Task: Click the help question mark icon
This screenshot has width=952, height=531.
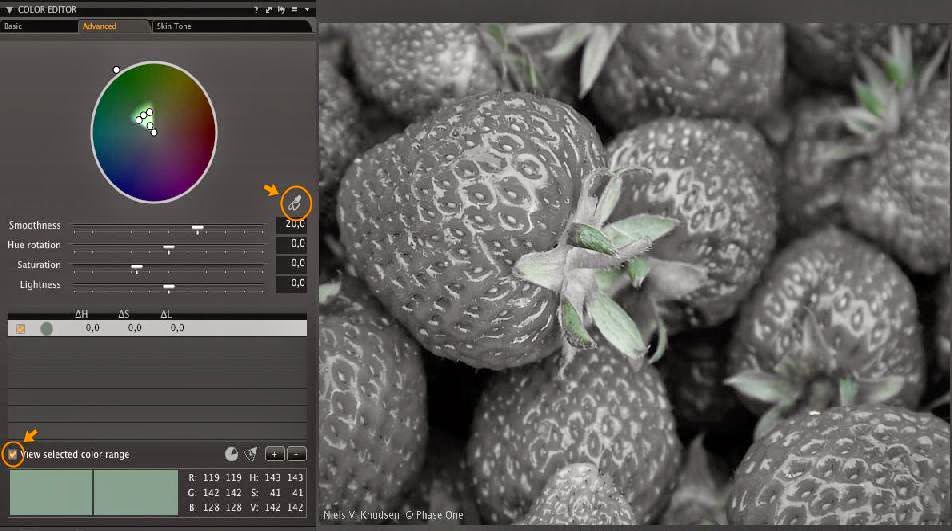Action: (x=256, y=10)
